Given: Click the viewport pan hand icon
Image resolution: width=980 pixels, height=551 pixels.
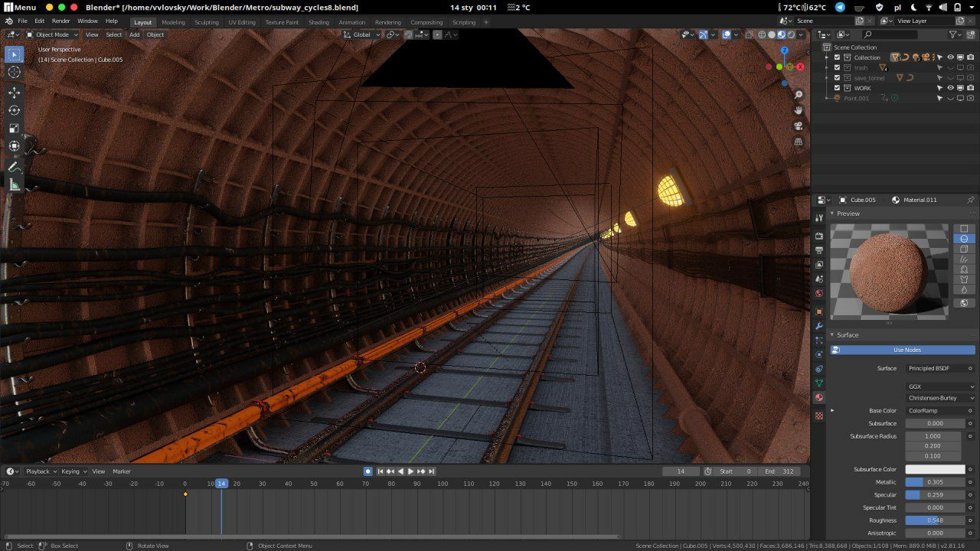Looking at the screenshot, I should pyautogui.click(x=799, y=110).
